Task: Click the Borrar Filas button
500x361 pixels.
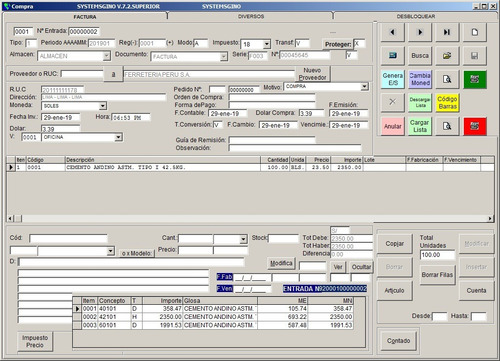Action: pyautogui.click(x=437, y=275)
